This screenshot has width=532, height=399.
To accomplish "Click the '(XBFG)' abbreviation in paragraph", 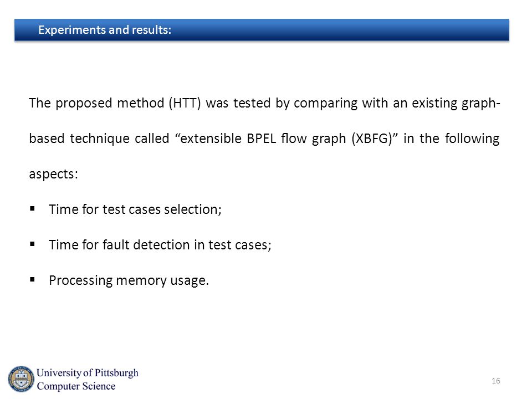I will [372, 139].
